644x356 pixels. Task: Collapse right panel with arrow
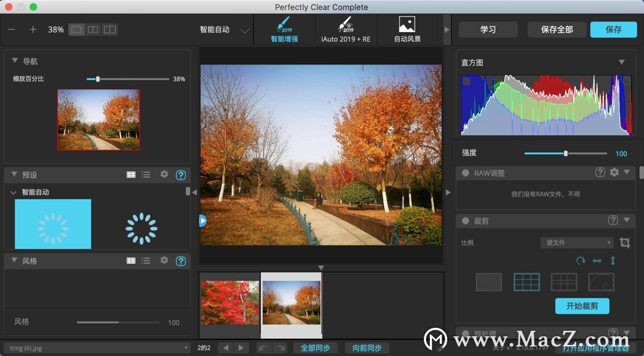click(448, 192)
